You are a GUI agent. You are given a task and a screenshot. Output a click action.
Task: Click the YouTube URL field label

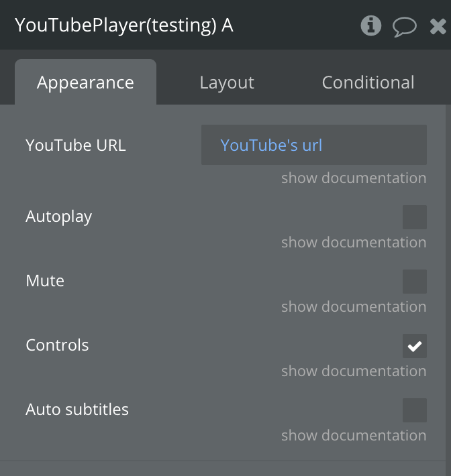[76, 145]
